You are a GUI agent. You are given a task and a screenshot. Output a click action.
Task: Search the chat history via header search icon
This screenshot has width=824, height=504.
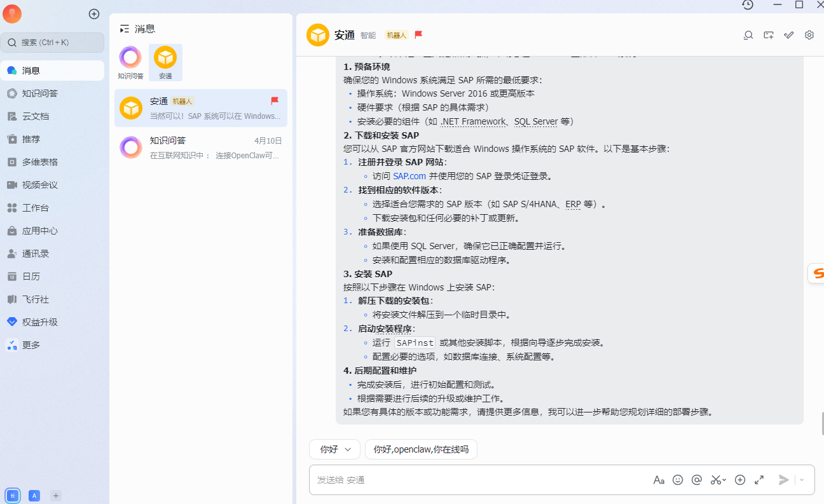748,35
